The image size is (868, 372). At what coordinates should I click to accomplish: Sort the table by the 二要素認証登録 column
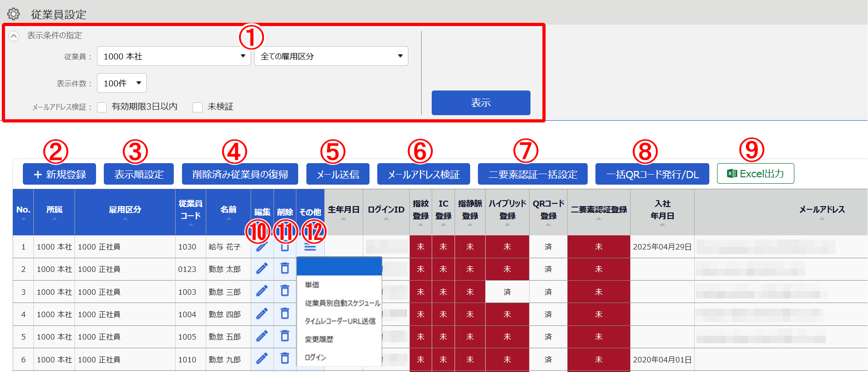tap(599, 218)
